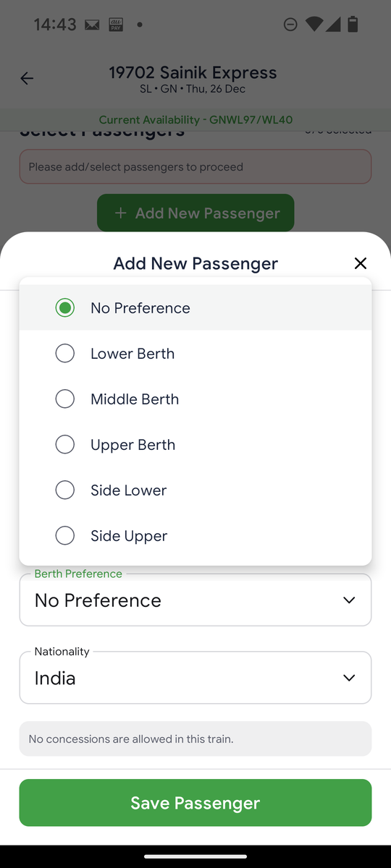Pick Side Lower from the berth list
This screenshot has height=868, width=391.
(195, 490)
